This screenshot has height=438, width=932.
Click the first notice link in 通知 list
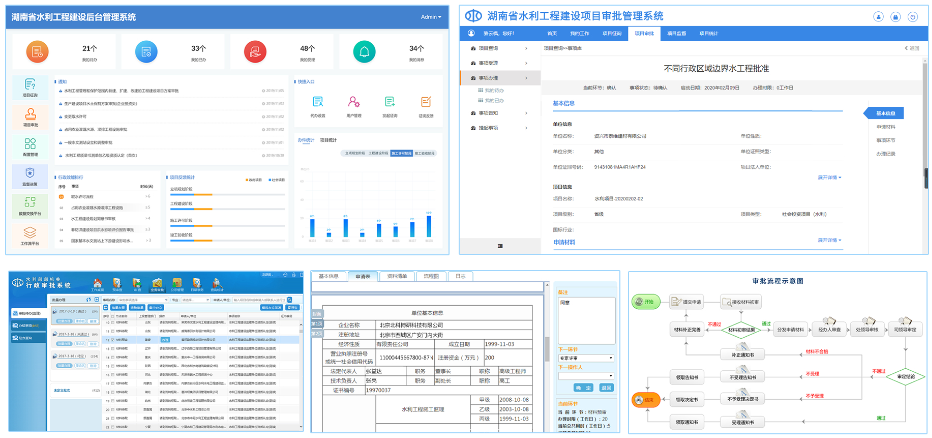pos(120,91)
